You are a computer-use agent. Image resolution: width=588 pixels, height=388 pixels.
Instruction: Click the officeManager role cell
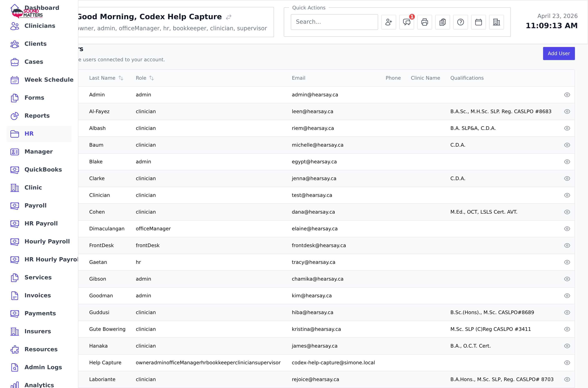point(153,229)
